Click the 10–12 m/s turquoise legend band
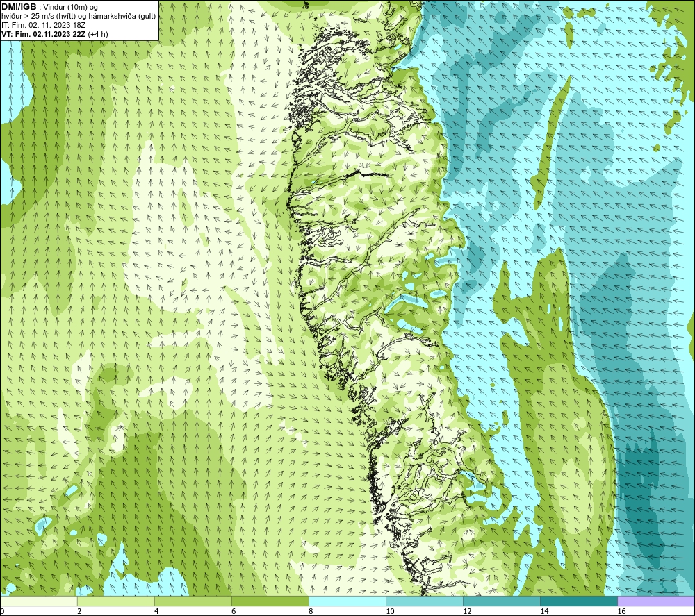 pos(424,601)
